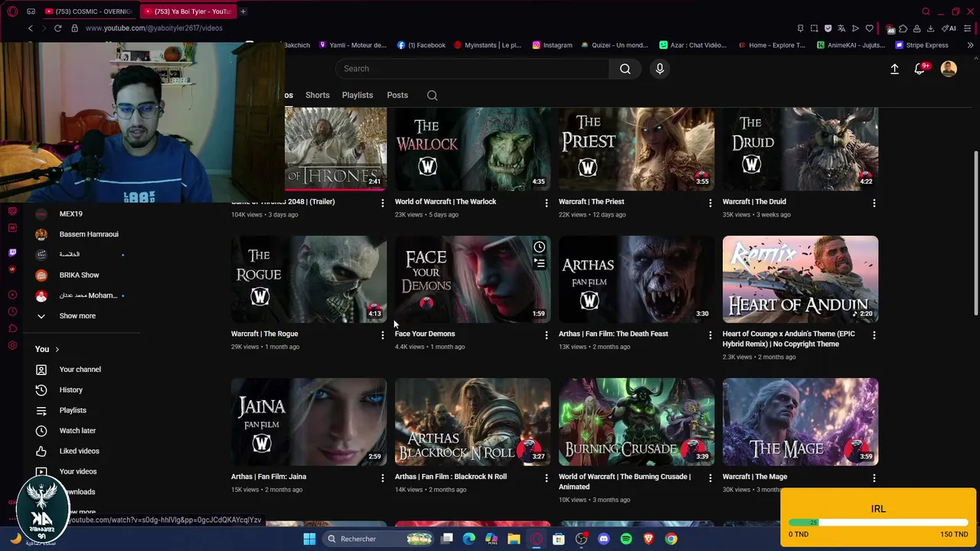Switch to the Posts tab
980x551 pixels.
point(397,96)
